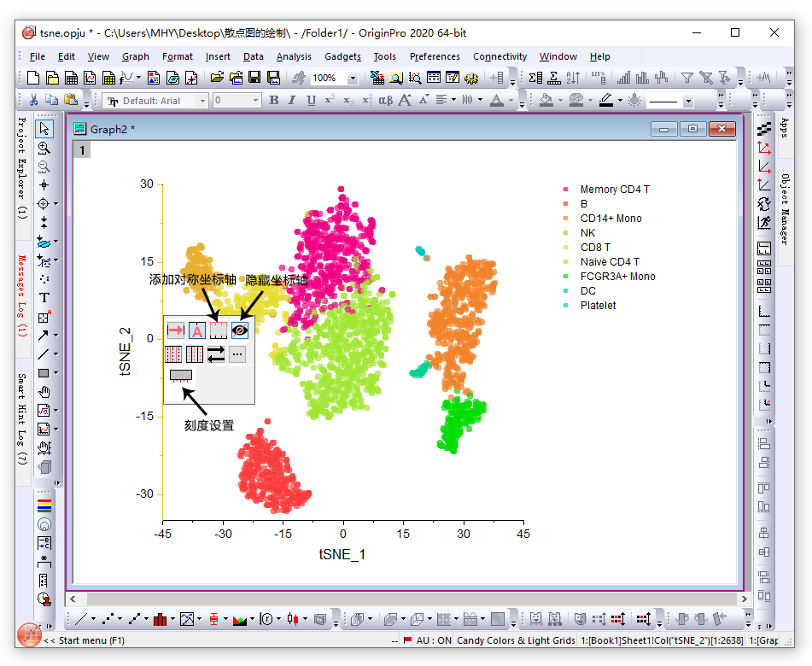812x666 pixels.
Task: Open the font size dropdown
Action: pos(255,101)
